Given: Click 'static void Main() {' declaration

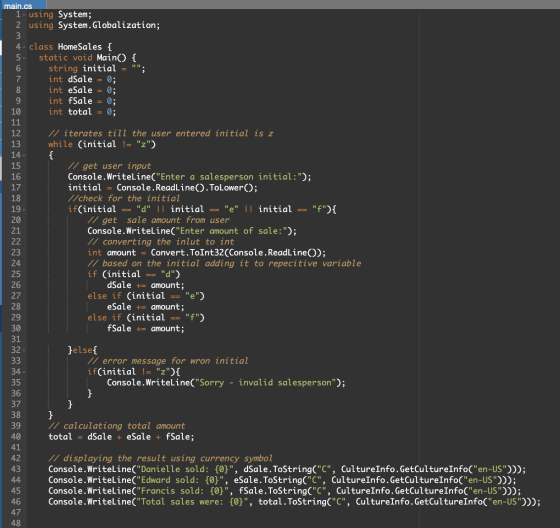Looking at the screenshot, I should point(88,58).
